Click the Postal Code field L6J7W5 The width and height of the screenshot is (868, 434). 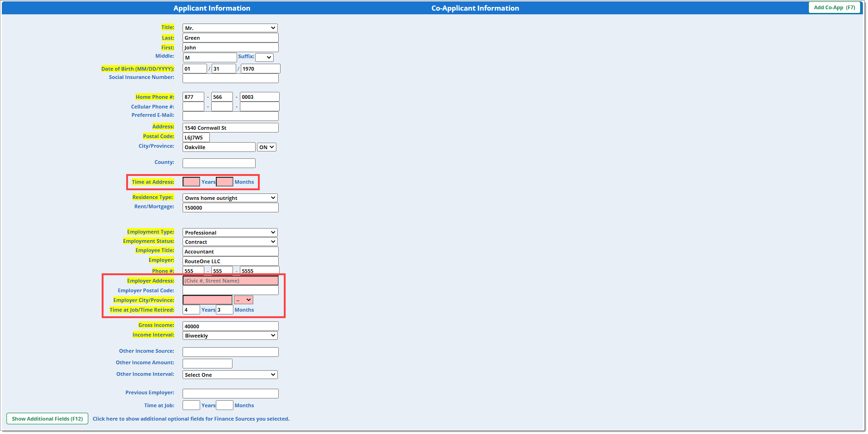pyautogui.click(x=196, y=138)
